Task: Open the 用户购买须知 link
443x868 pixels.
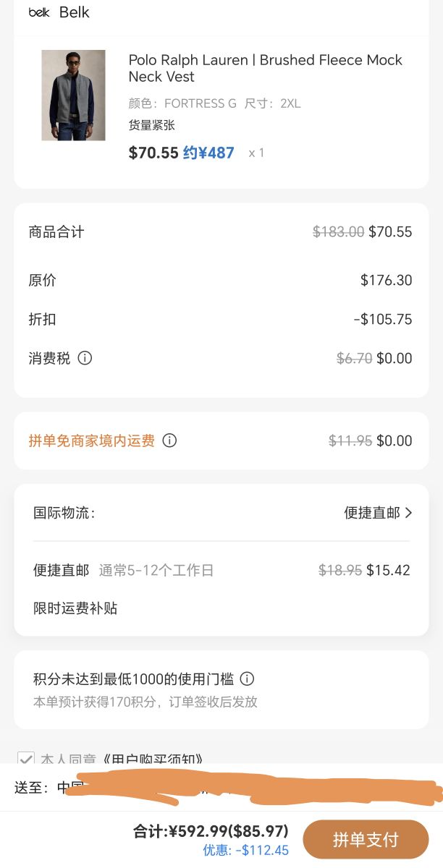Action: coord(153,759)
